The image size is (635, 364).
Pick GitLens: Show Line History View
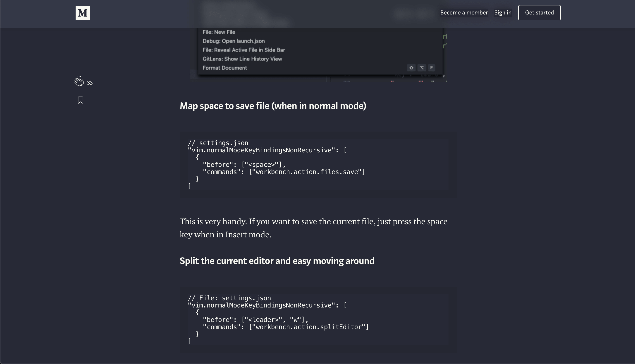click(x=242, y=59)
